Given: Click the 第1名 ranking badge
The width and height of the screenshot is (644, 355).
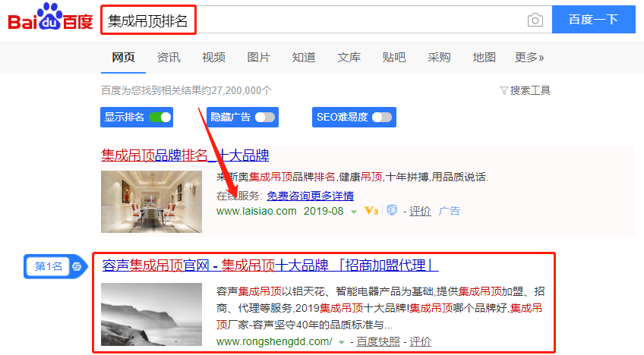Looking at the screenshot, I should [56, 266].
